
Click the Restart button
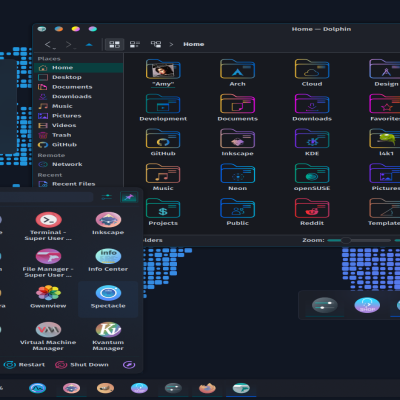pyautogui.click(x=24, y=365)
